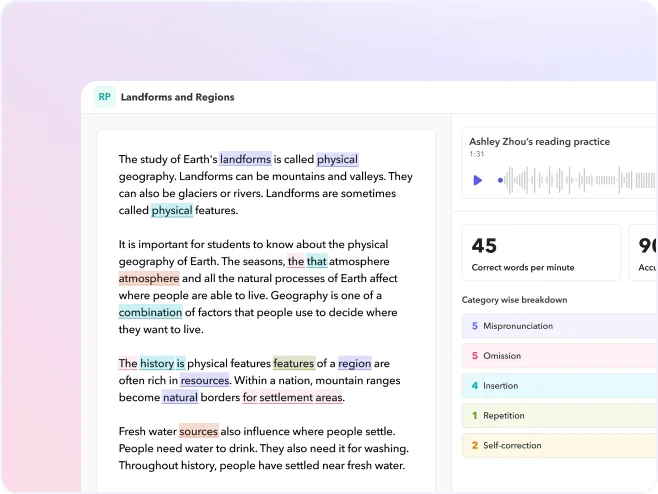Select the Self-correction category row
The image size is (658, 494).
click(558, 446)
